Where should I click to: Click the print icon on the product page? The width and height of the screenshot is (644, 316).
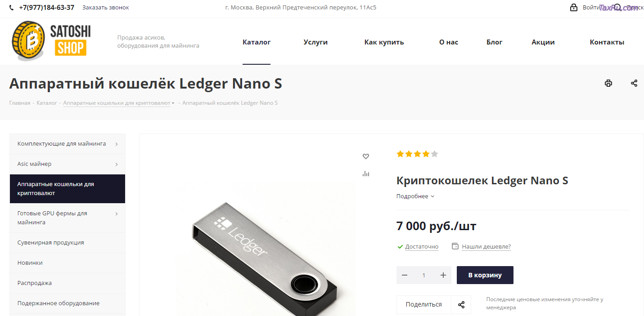point(608,83)
